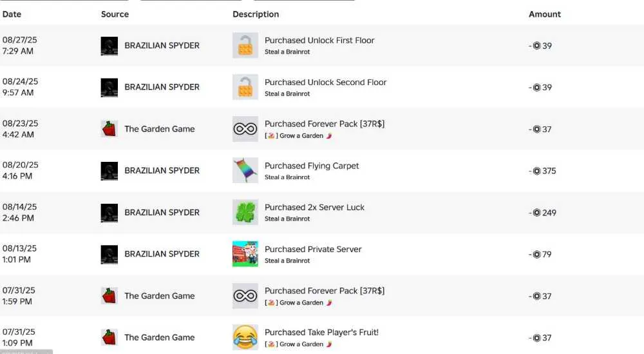
Task: Click 'Purchased Flying Carpet' description
Action: tap(312, 166)
